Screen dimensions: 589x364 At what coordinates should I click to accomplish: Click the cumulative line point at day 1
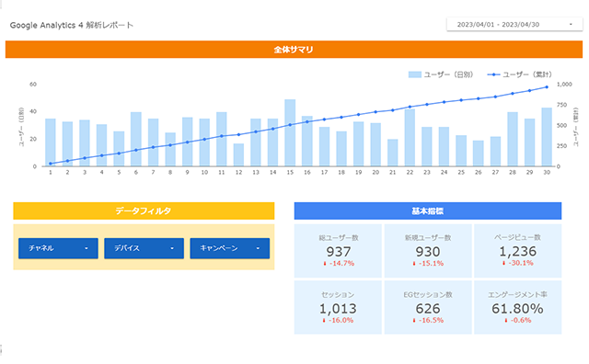pyautogui.click(x=51, y=164)
